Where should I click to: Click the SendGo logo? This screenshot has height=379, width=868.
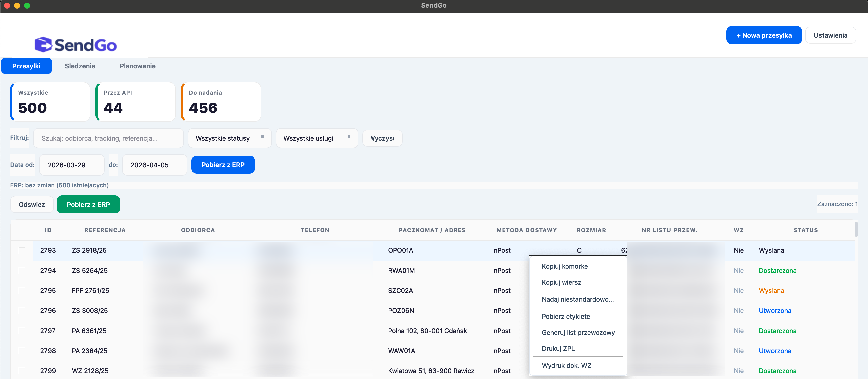click(76, 45)
